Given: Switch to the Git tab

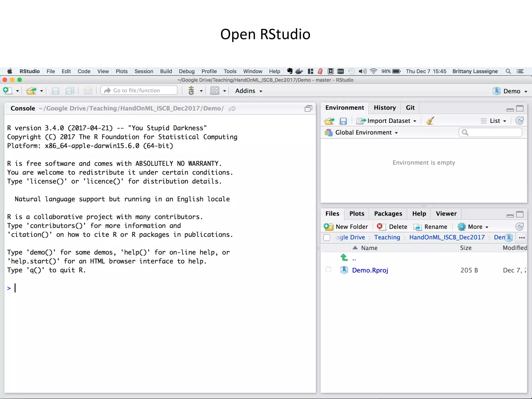Looking at the screenshot, I should (410, 108).
